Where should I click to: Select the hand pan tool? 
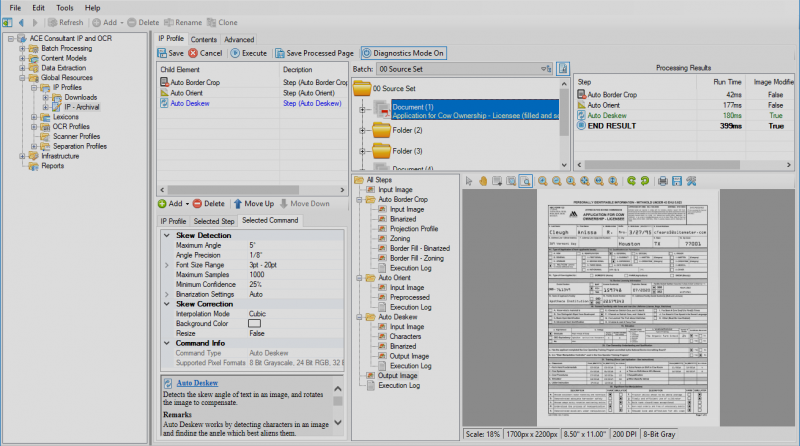[x=483, y=180]
